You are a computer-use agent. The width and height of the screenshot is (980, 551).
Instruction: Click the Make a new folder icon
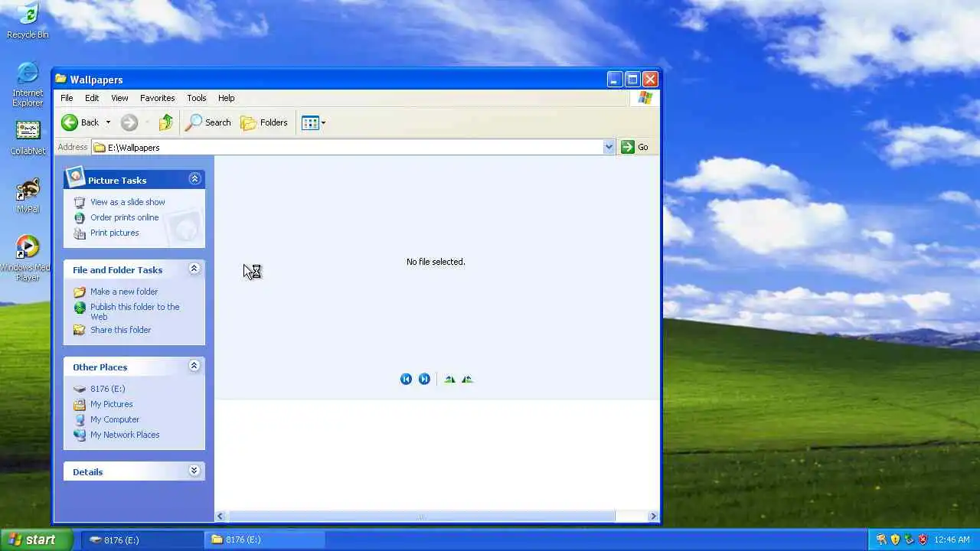80,292
